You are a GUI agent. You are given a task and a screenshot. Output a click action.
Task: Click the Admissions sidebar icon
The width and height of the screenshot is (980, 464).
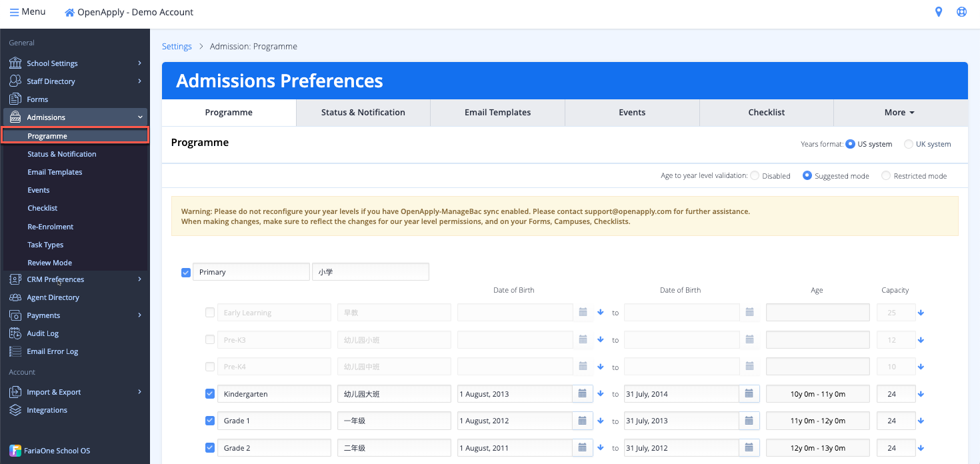[x=15, y=117]
